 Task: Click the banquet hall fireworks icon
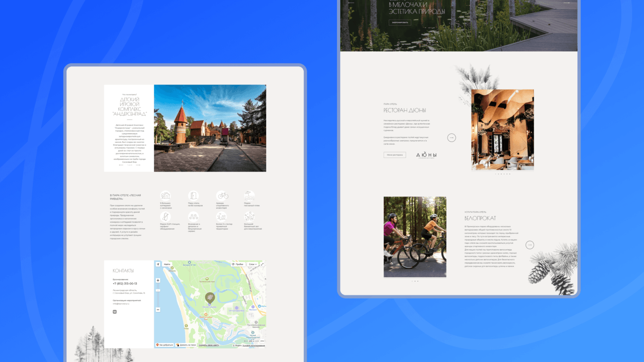coord(249,217)
